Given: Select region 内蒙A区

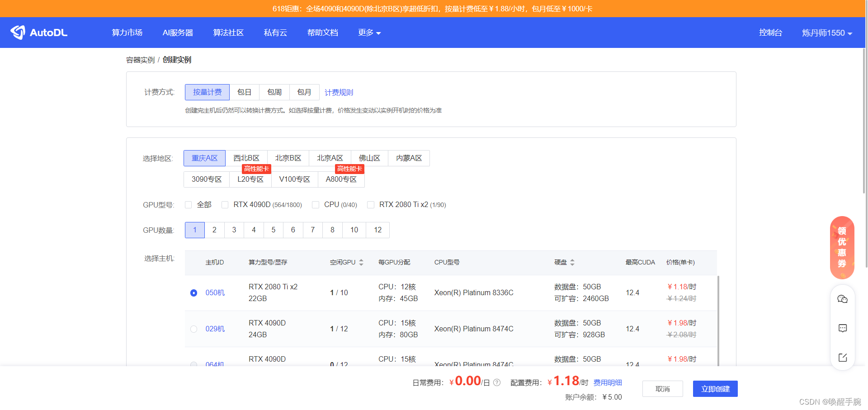Looking at the screenshot, I should tap(409, 158).
